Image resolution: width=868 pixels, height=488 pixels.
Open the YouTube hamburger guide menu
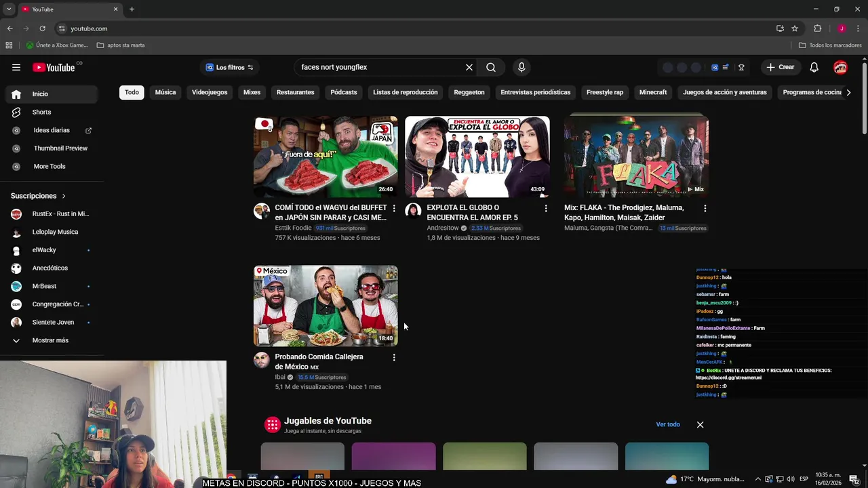[x=16, y=67]
